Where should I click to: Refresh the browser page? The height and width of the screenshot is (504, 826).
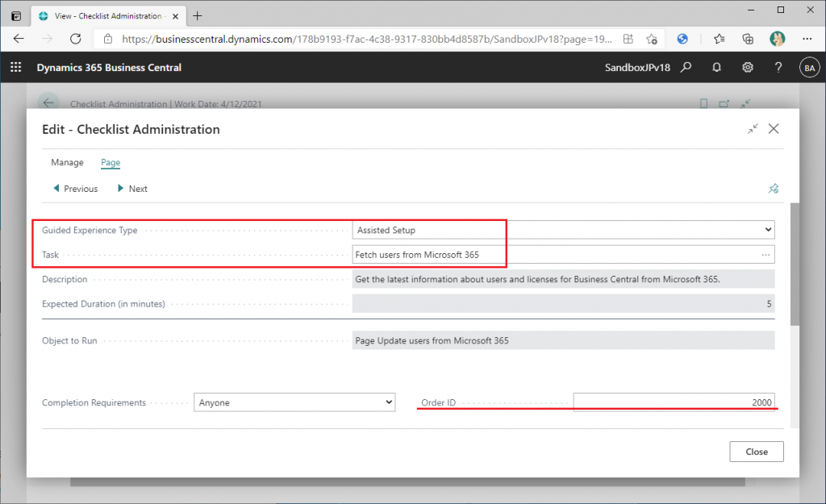[76, 39]
